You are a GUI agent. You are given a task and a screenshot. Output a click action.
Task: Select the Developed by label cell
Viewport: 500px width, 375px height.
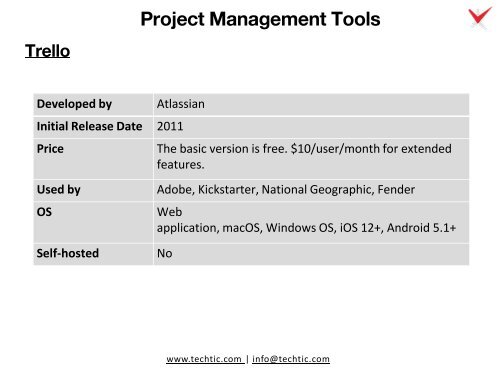coord(93,104)
